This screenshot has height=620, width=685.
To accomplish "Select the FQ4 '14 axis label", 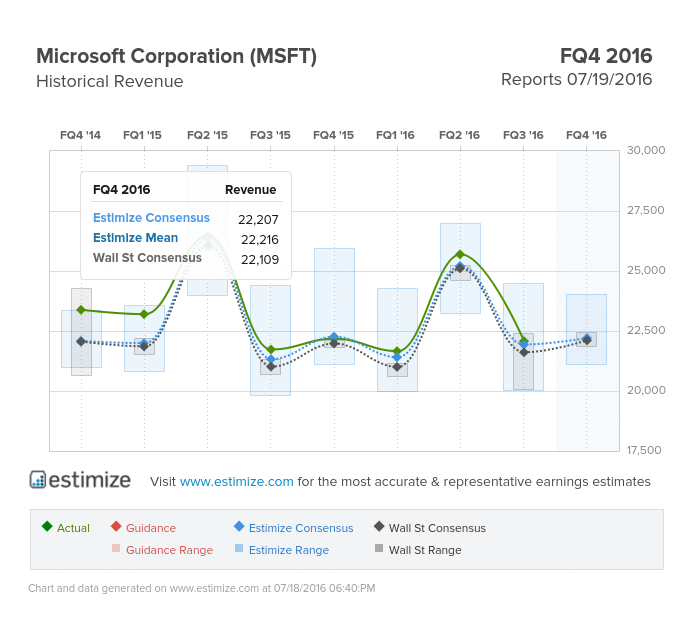I will click(x=80, y=135).
